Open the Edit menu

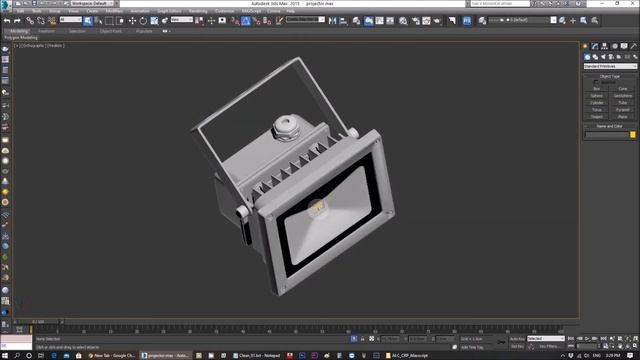coord(20,11)
